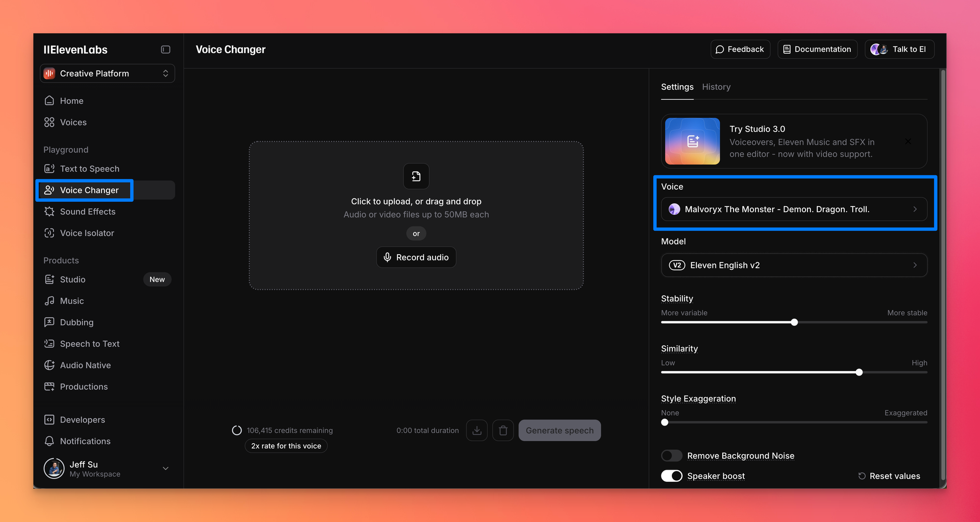
Task: Click the Developers code icon
Action: [49, 420]
